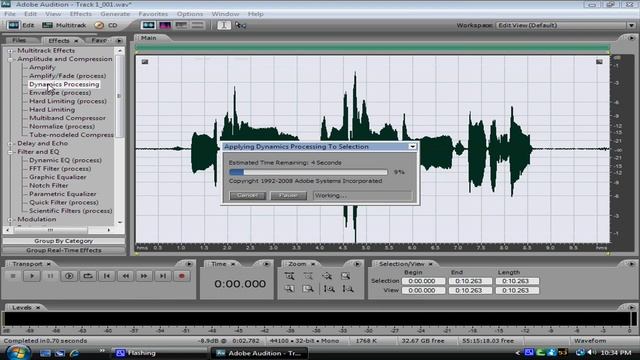This screenshot has height=360, width=640.
Task: Go to beginning of file
Action: [x=107, y=276]
